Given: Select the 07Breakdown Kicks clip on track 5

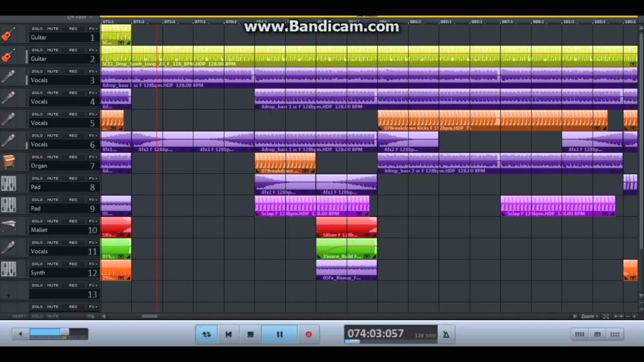Looking at the screenshot, I should pyautogui.click(x=493, y=121).
